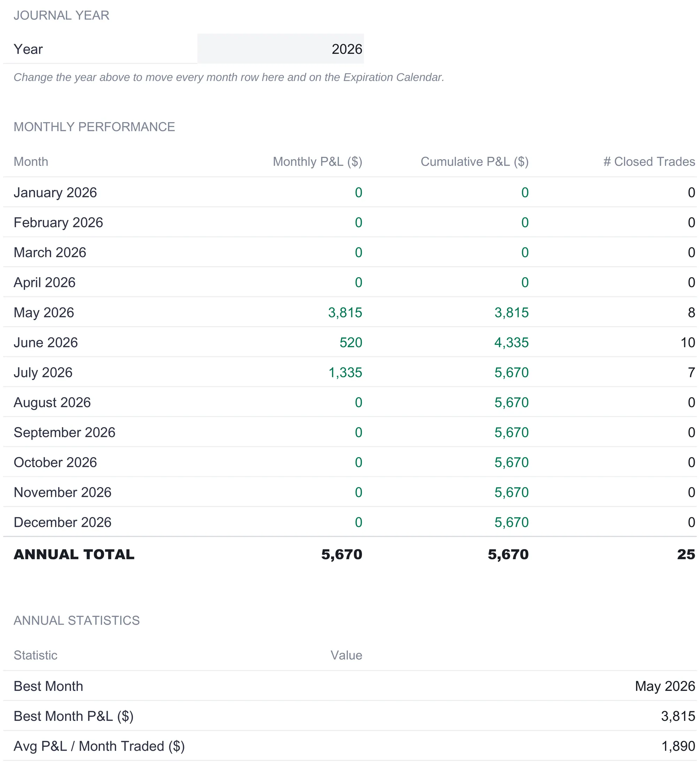Click May 2026 in the Month column
Viewport: 700px width, 764px height.
point(44,313)
